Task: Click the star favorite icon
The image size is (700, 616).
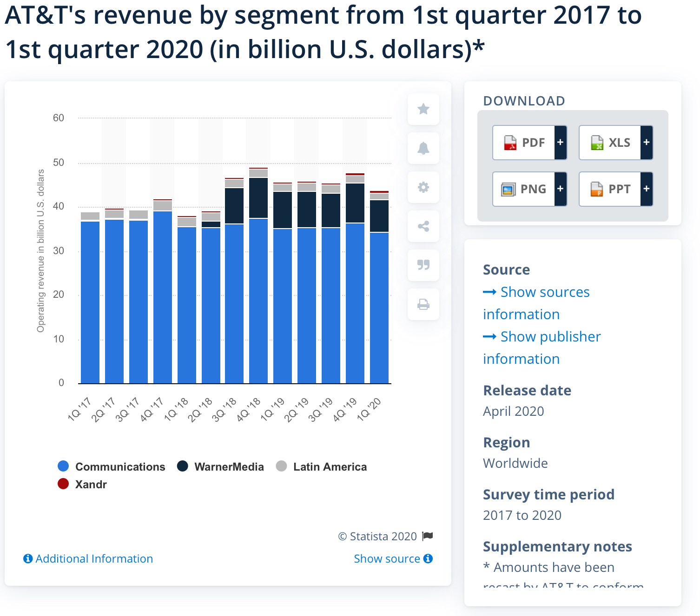Action: click(x=423, y=109)
